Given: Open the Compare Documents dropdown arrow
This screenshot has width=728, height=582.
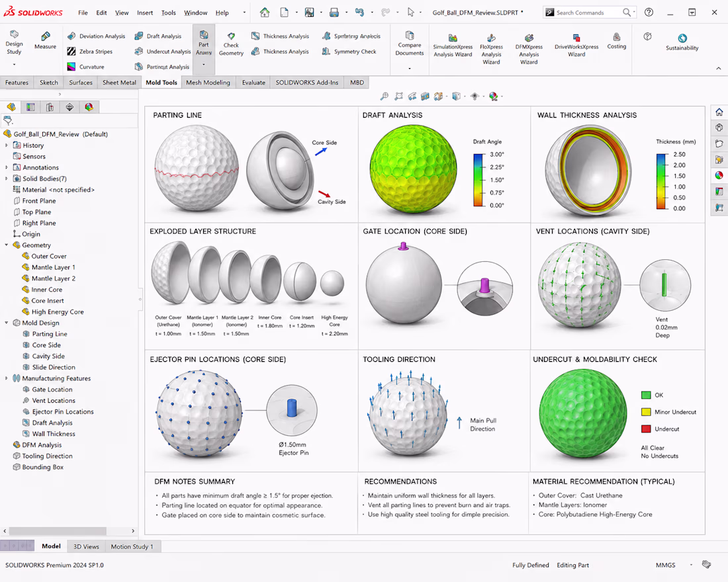Looking at the screenshot, I should pos(410,68).
